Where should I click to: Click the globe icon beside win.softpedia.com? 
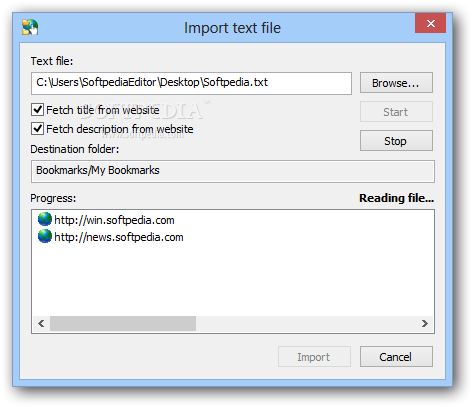[x=45, y=219]
